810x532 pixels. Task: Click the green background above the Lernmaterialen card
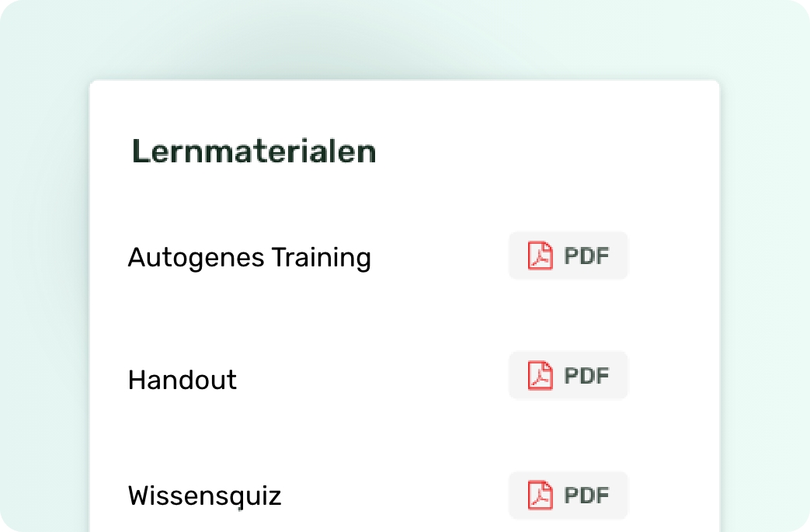tap(404, 39)
